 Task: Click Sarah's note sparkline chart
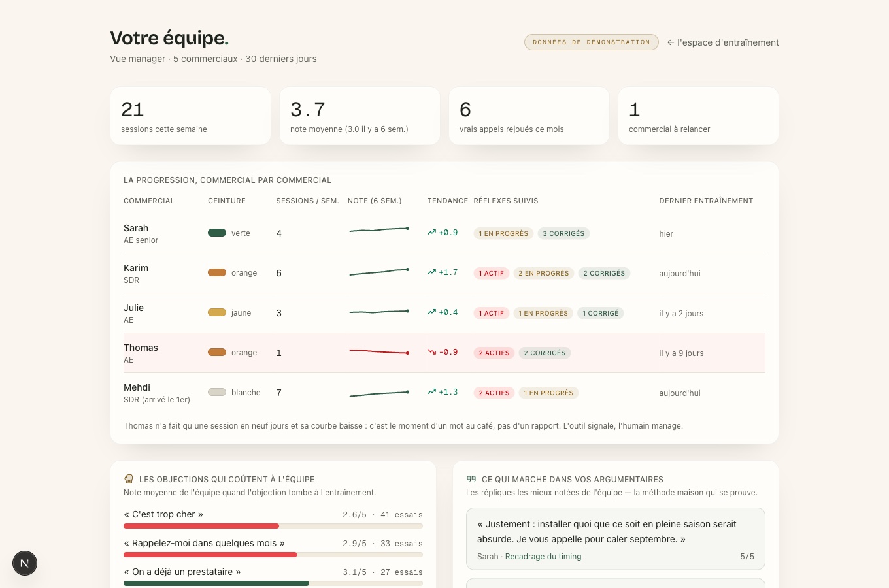click(x=379, y=230)
